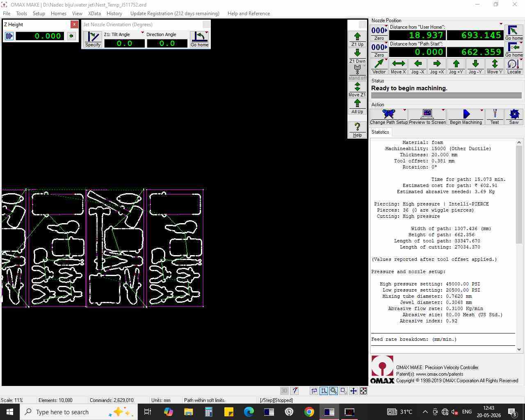
Task: Open the XData menu
Action: pyautogui.click(x=94, y=14)
